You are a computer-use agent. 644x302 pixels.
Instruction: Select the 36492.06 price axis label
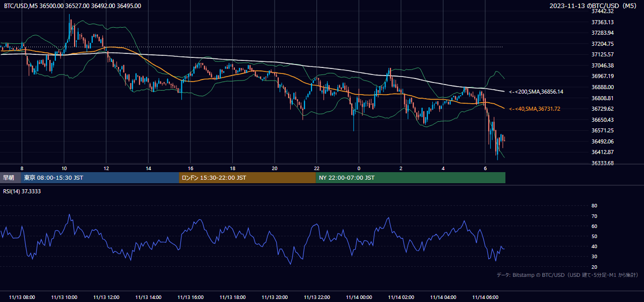602,141
